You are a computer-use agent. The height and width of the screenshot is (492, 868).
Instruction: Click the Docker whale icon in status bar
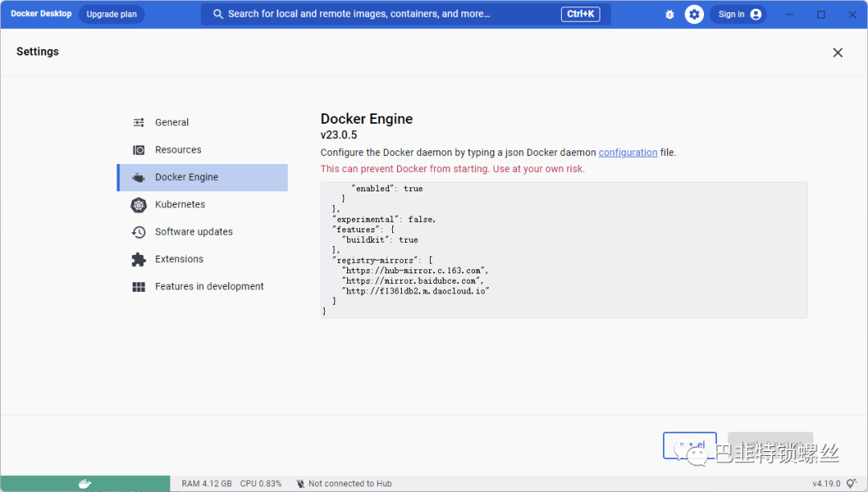(84, 483)
